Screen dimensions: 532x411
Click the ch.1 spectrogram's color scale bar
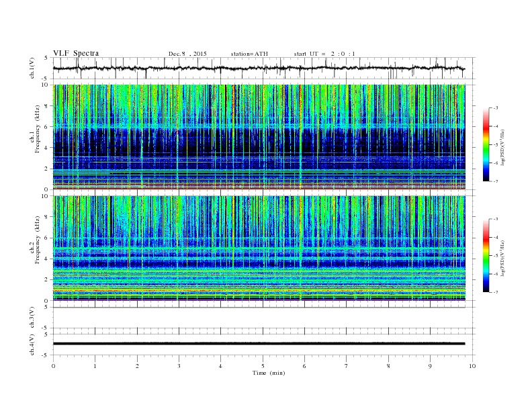[x=486, y=144]
